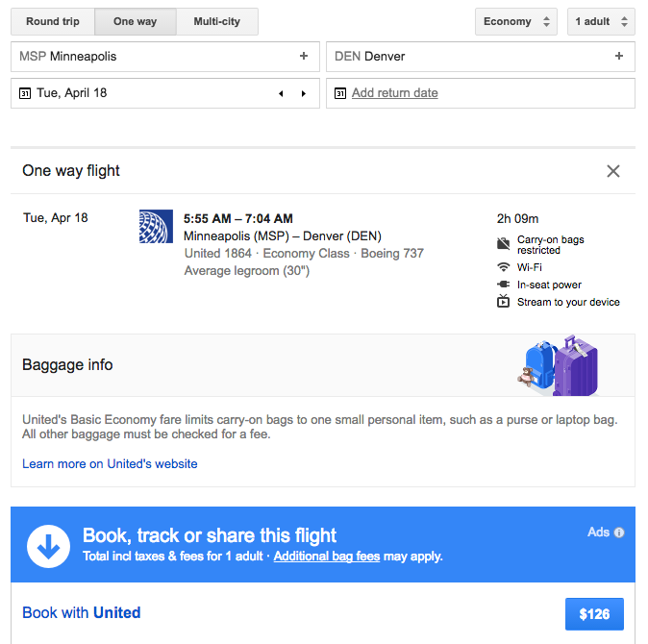Close the One way flight panel

coord(613,171)
